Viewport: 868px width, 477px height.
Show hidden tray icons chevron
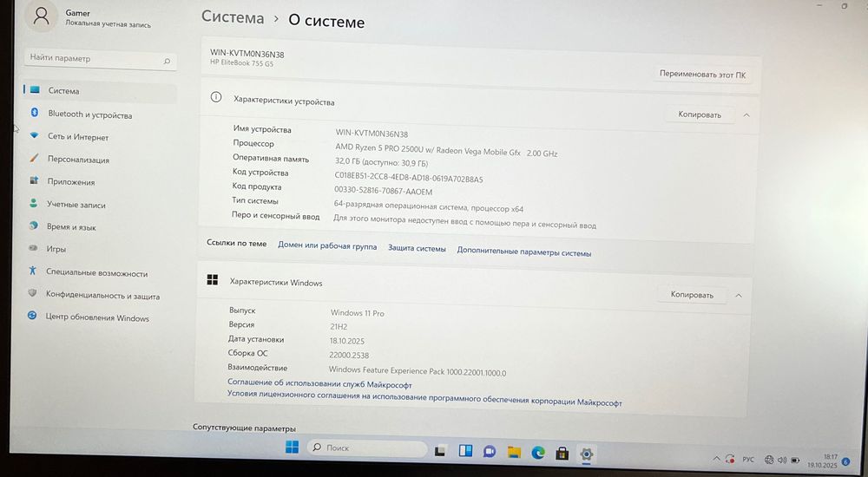tap(716, 459)
